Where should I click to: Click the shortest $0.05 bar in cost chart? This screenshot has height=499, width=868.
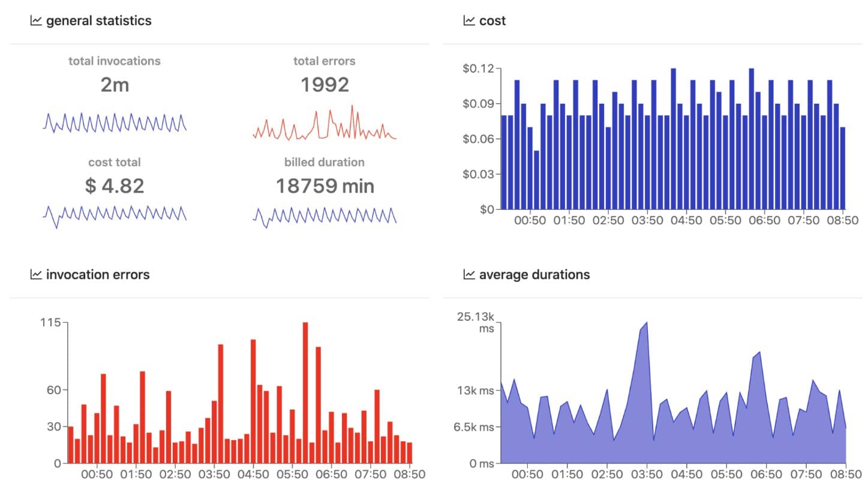(536, 180)
